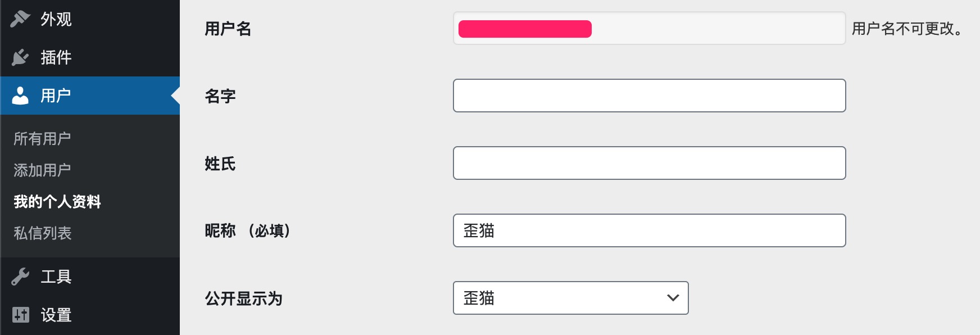Screen dimensions: 980x335
Task: Expand the public display name combo box
Action: (570, 298)
